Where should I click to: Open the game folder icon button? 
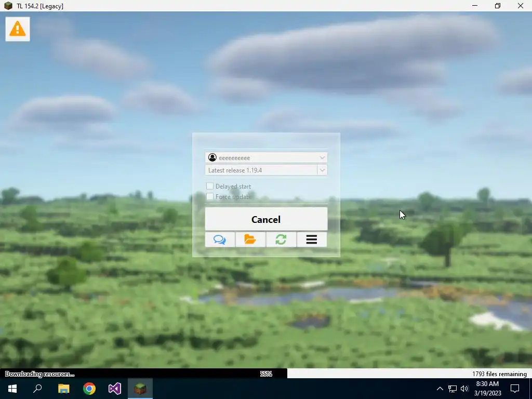[x=250, y=240]
